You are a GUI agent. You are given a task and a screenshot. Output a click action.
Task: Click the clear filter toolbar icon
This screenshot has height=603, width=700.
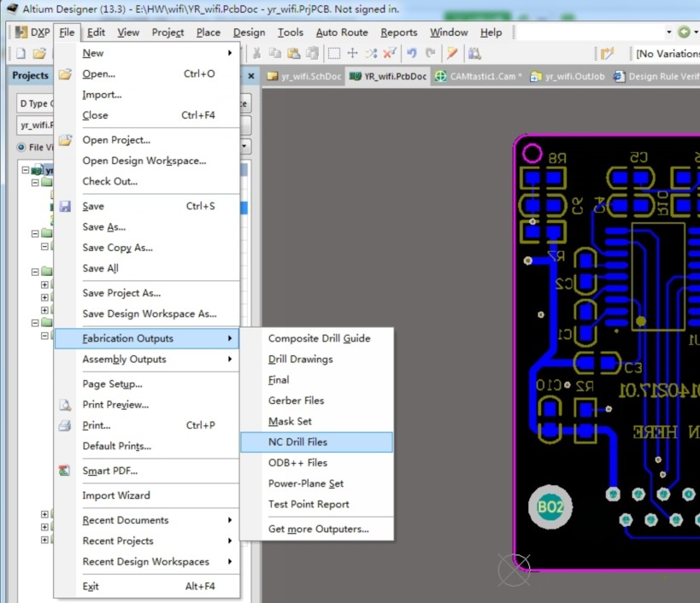(390, 54)
